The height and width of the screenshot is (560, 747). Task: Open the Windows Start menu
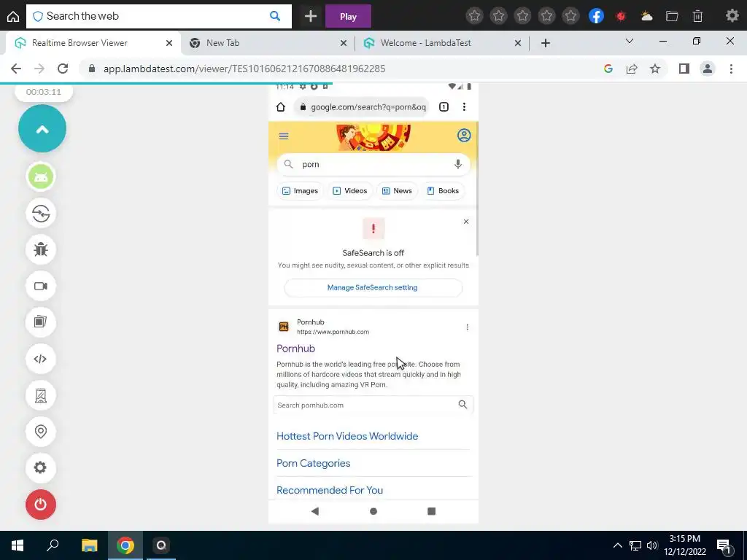pos(18,545)
